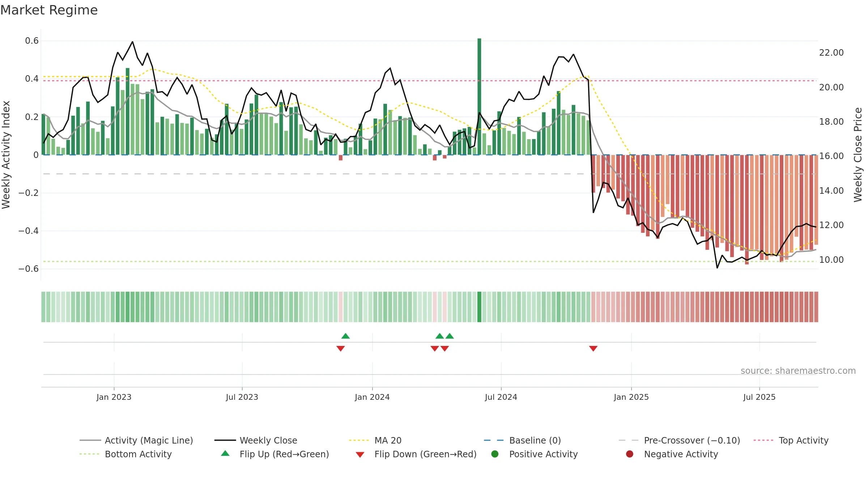
Task: Click the 10.00 price axis value
Action: 831,260
